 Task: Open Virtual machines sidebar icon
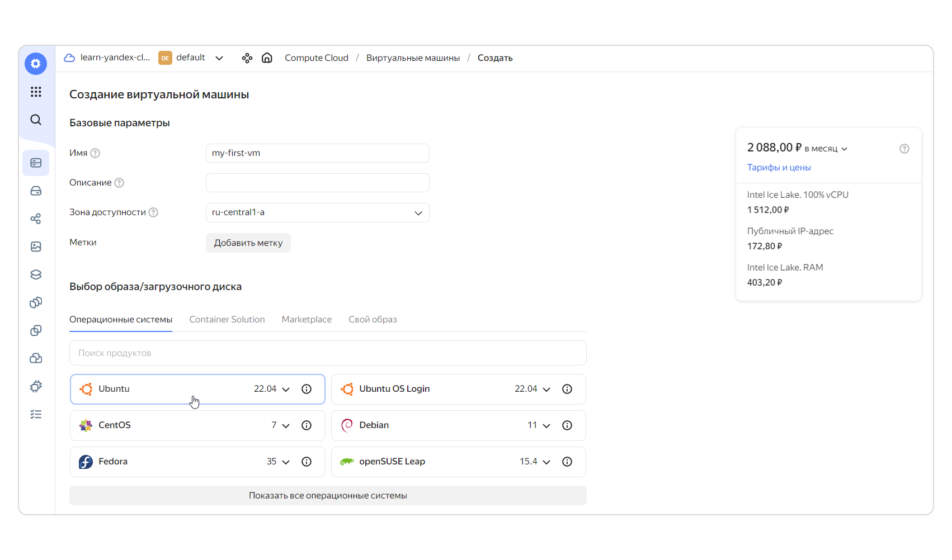coord(36,163)
